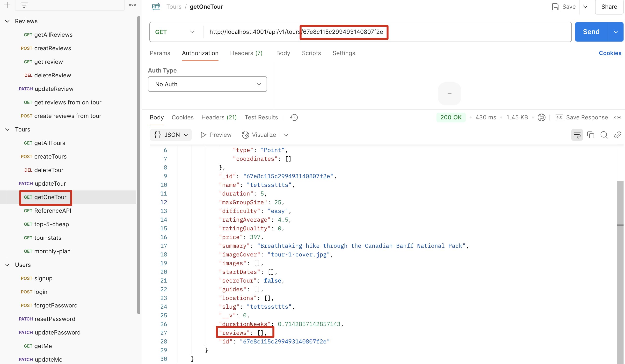Open the No Auth type dropdown
The height and width of the screenshot is (364, 625).
point(207,84)
